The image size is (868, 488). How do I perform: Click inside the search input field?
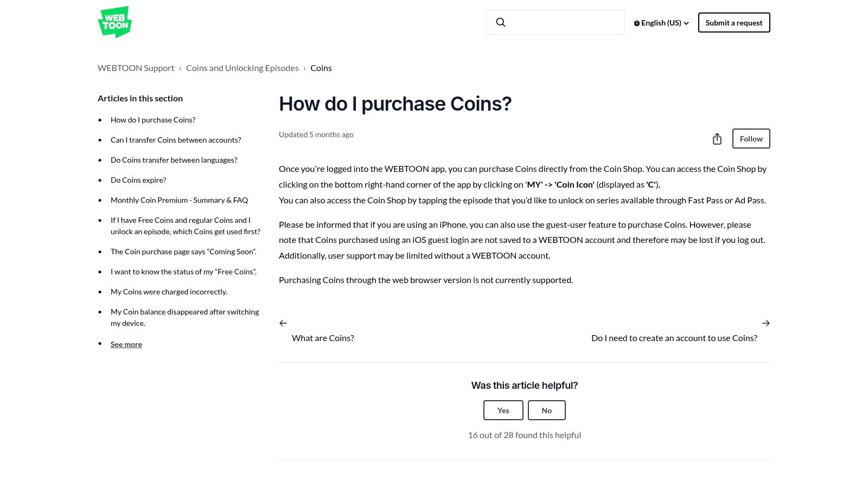564,22
